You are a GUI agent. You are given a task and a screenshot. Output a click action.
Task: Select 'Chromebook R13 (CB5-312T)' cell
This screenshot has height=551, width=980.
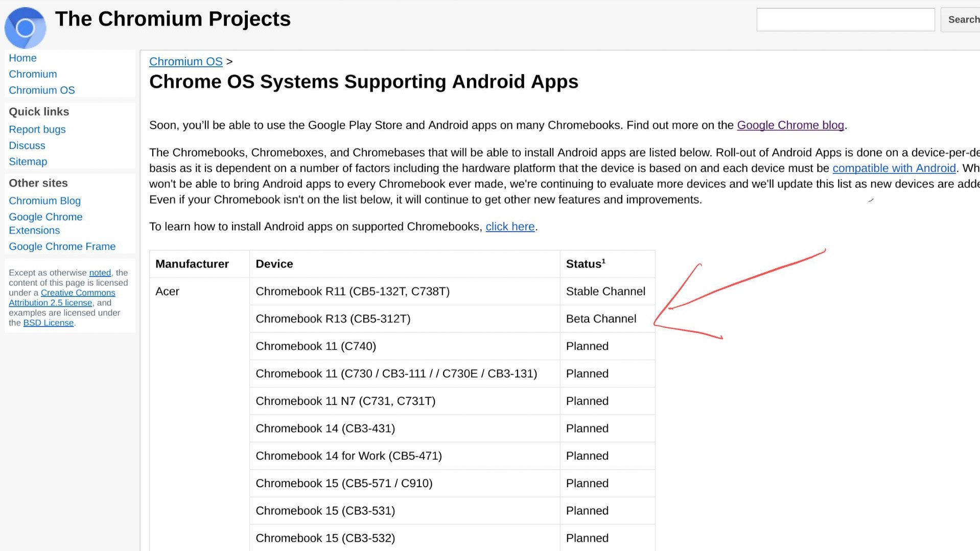(x=405, y=319)
